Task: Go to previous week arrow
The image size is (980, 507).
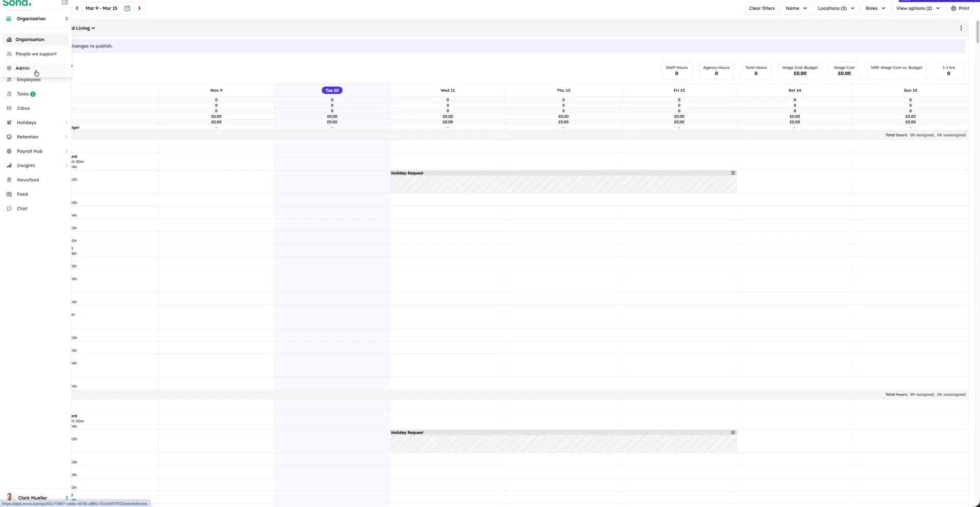Action: [x=77, y=8]
